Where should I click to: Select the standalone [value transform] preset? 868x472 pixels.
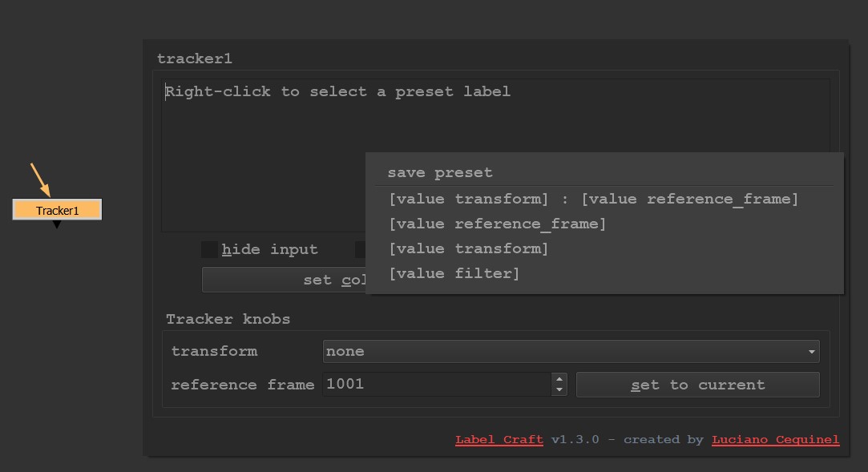click(468, 248)
